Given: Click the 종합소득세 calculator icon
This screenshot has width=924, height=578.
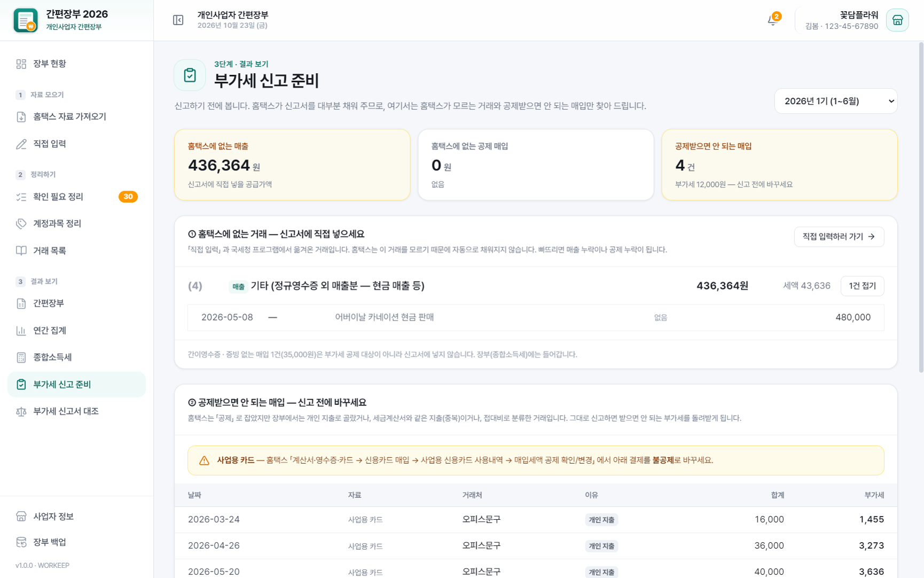Looking at the screenshot, I should 21,357.
